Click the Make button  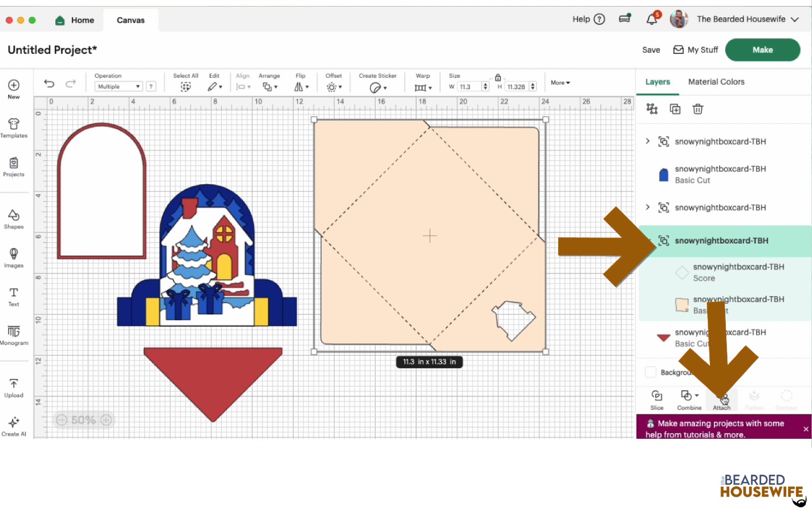(763, 50)
